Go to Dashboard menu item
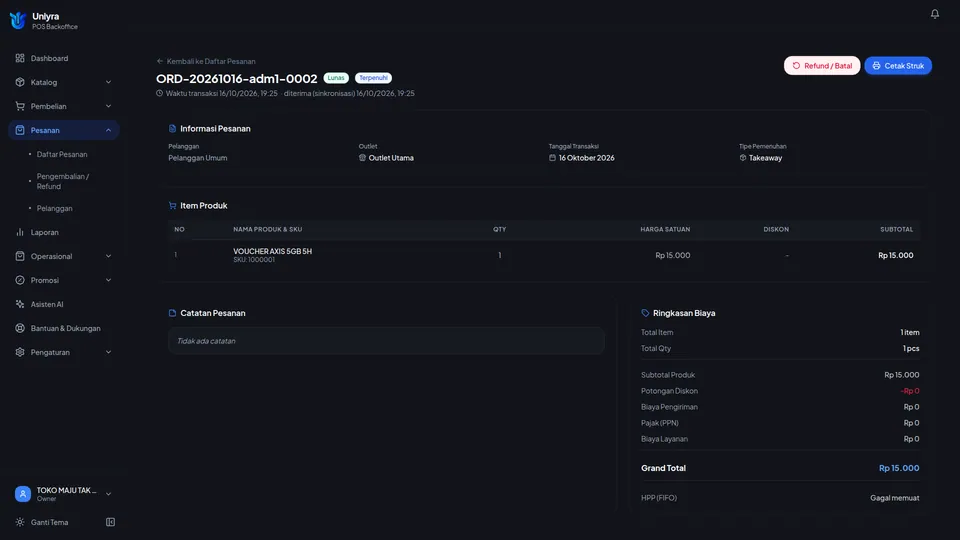The width and height of the screenshot is (960, 540). [x=64, y=58]
